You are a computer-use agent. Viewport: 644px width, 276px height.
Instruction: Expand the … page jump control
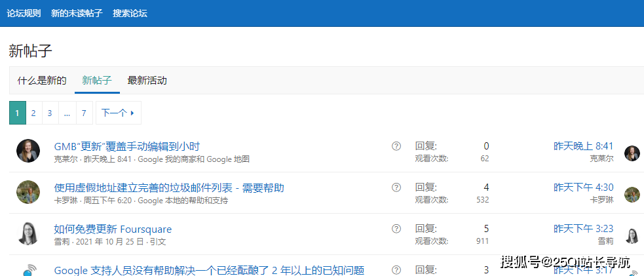click(x=67, y=113)
